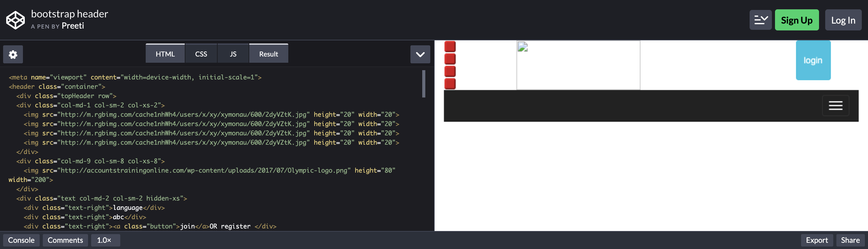Switch to the CSS tab

(x=201, y=54)
